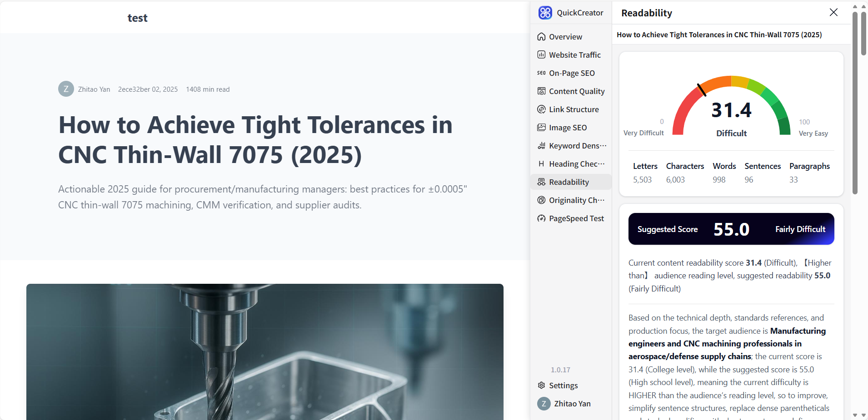
Task: Close the Readability panel
Action: tap(833, 12)
